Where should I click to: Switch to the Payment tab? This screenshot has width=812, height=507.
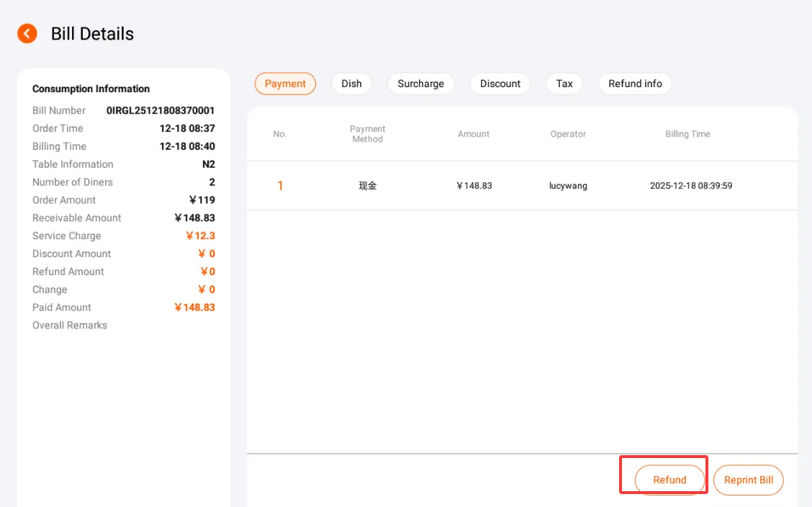tap(285, 84)
